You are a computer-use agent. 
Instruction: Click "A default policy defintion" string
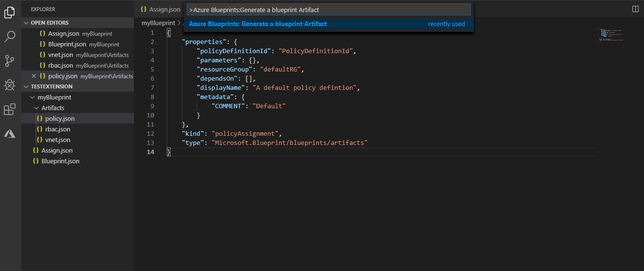305,87
